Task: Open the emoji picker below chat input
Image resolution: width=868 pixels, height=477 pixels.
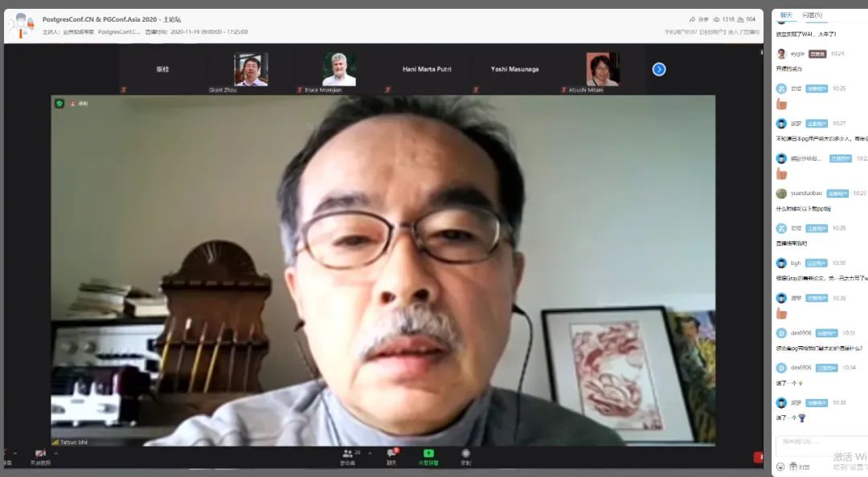Action: pyautogui.click(x=780, y=467)
